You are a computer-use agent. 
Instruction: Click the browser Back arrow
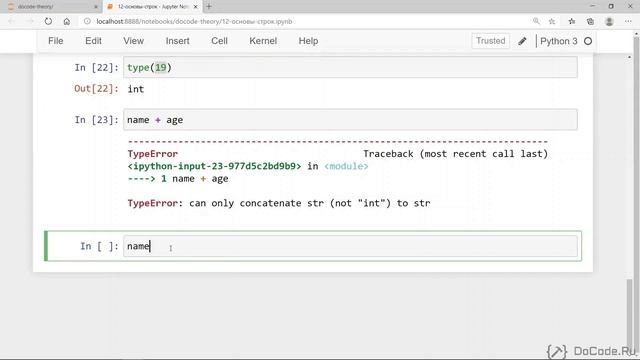pos(11,21)
